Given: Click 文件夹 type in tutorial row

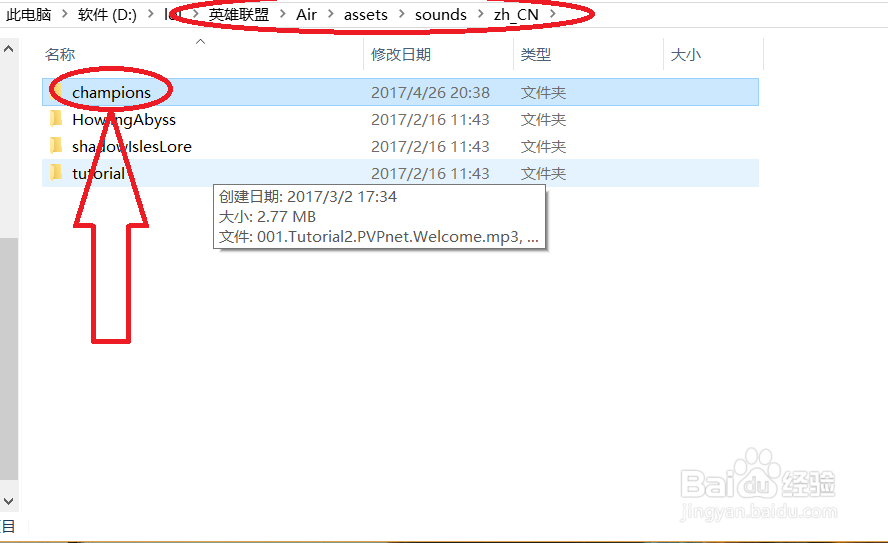Looking at the screenshot, I should (543, 173).
